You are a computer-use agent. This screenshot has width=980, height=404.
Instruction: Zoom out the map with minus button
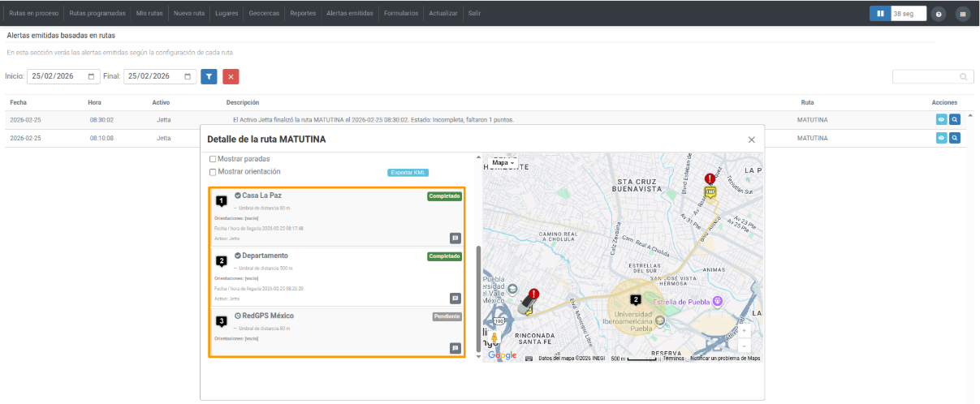tap(745, 346)
